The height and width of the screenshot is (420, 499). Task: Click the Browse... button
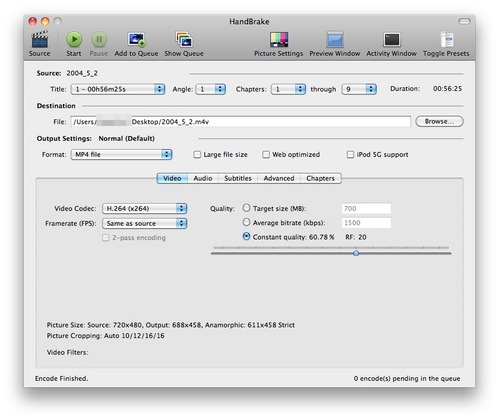coord(439,121)
